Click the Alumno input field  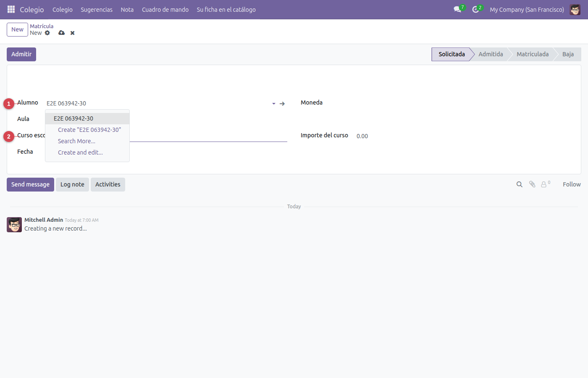coord(157,103)
